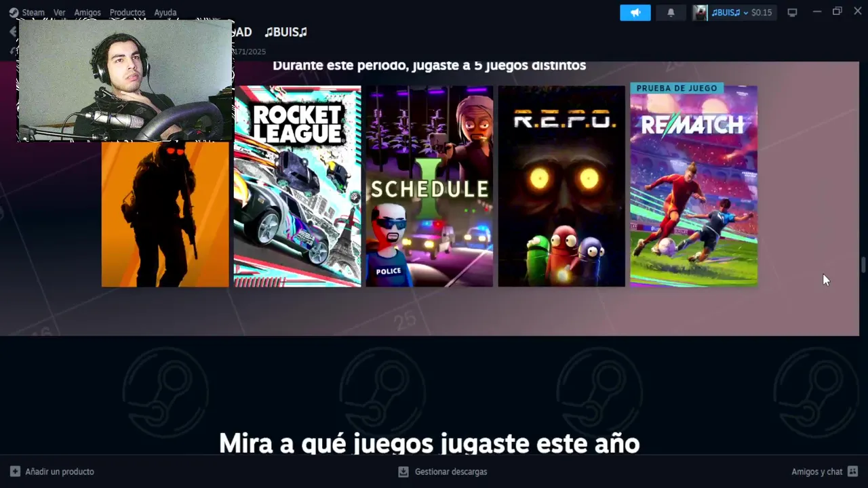Open the Counter-Strike 2 game cover

(x=165, y=213)
